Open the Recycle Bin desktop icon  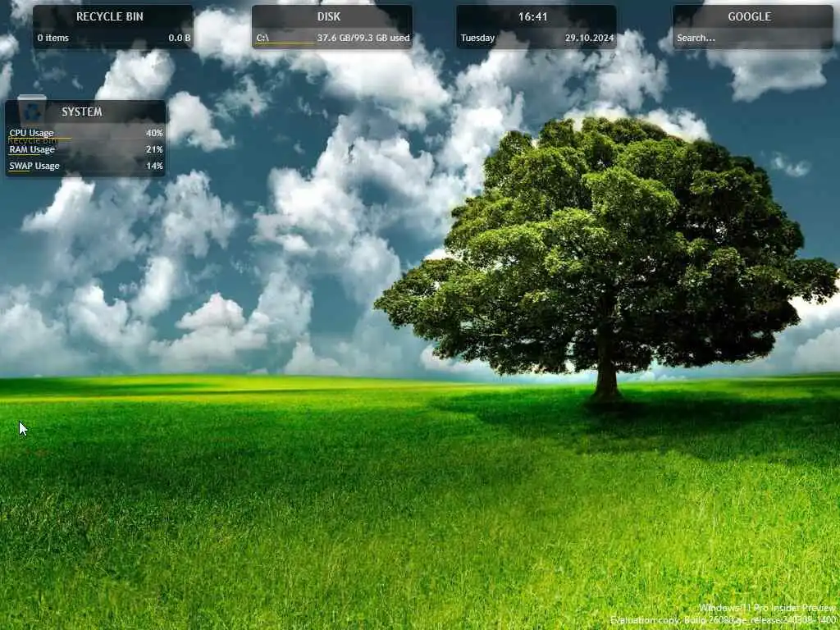click(32, 119)
